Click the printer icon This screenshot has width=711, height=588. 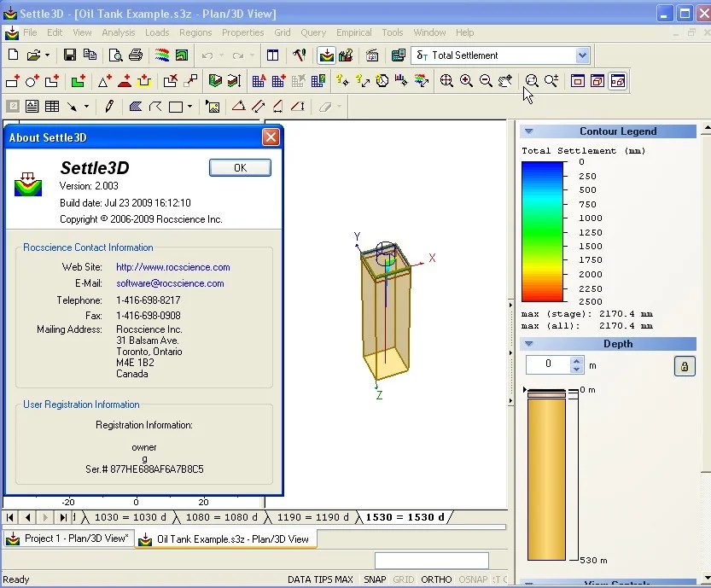[136, 55]
